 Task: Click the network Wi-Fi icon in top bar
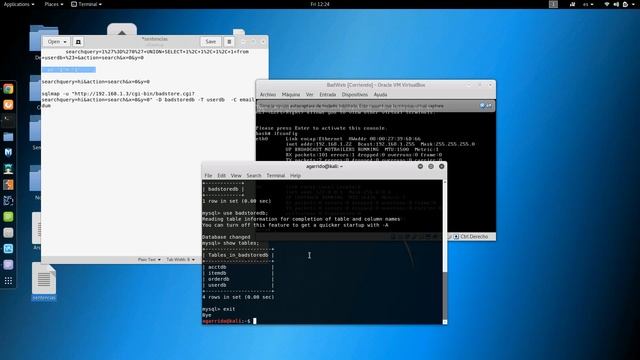tap(607, 4)
